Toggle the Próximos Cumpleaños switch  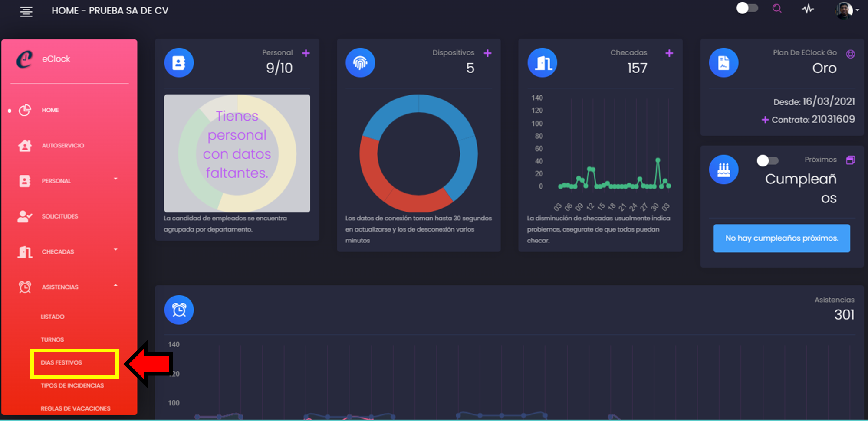(x=767, y=161)
